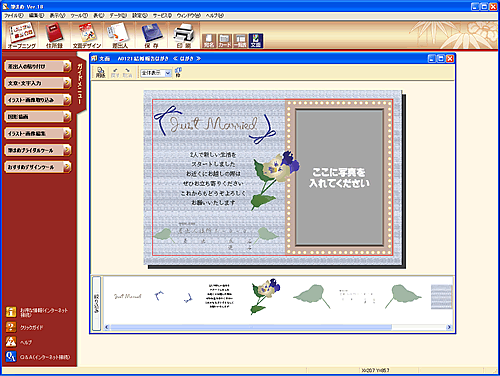Click the 枠 frame toolbar icon
This screenshot has width=500, height=376.
coord(178,72)
